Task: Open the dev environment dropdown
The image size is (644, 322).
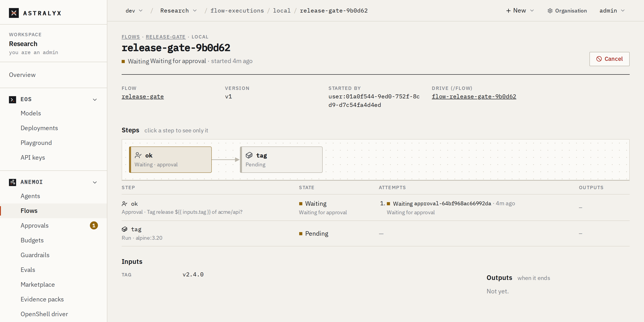Action: (134, 11)
